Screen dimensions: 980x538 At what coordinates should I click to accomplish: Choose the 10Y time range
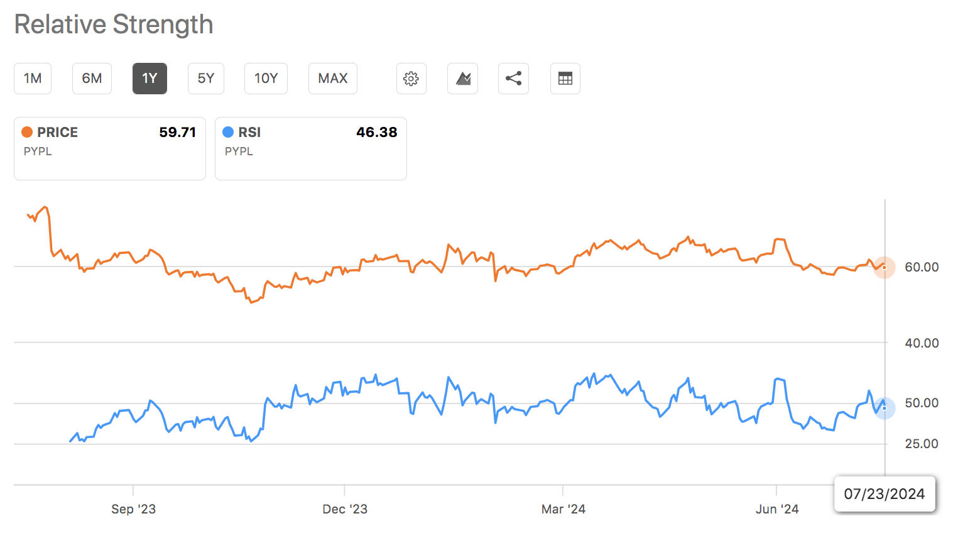pos(266,79)
